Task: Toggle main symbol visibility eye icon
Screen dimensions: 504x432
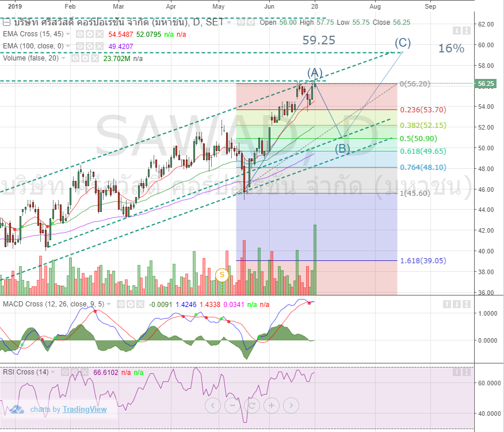Action: (242, 22)
